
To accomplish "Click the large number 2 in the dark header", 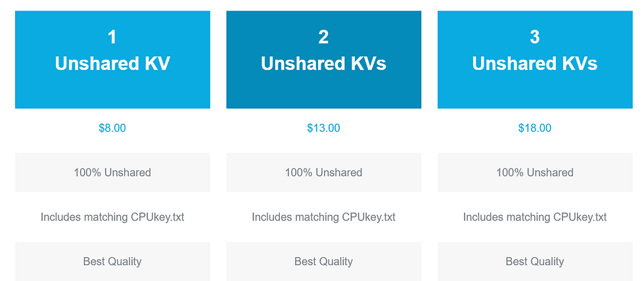I will 323,38.
